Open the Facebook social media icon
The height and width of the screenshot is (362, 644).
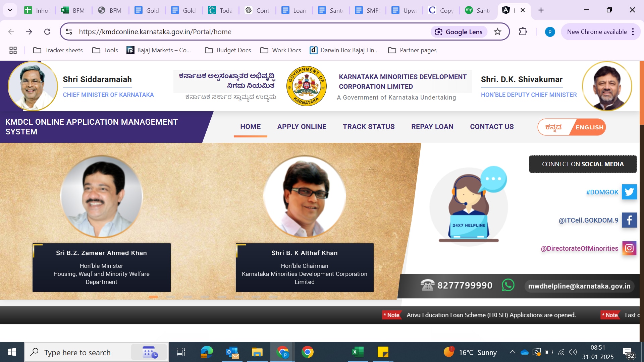point(629,220)
